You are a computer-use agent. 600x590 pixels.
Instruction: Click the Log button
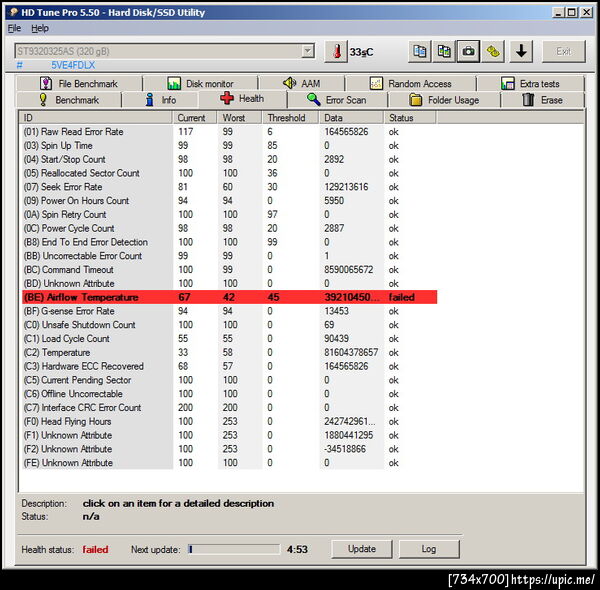[x=429, y=549]
